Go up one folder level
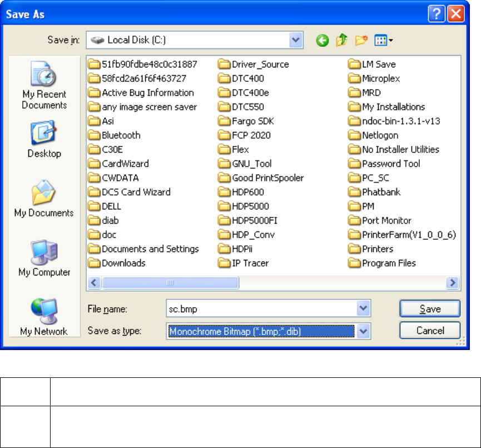Image resolution: width=481 pixels, height=448 pixels. tap(341, 40)
